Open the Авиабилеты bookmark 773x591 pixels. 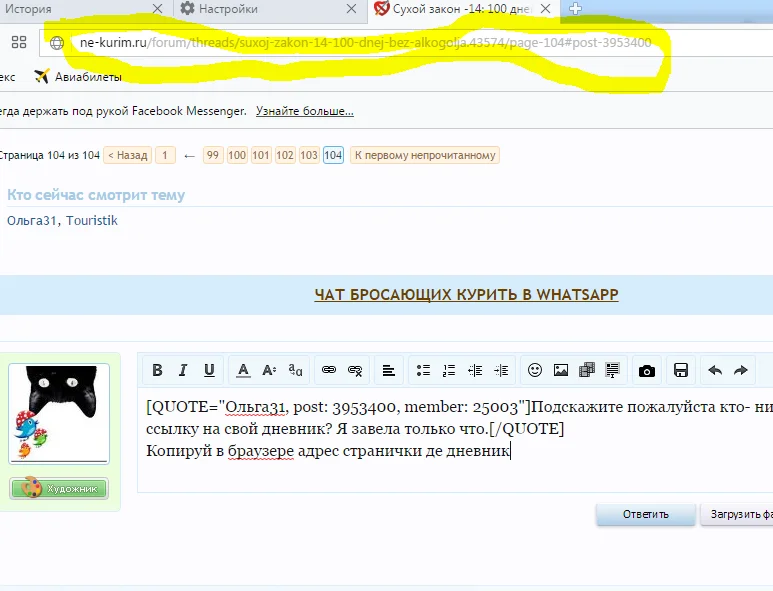click(x=78, y=77)
